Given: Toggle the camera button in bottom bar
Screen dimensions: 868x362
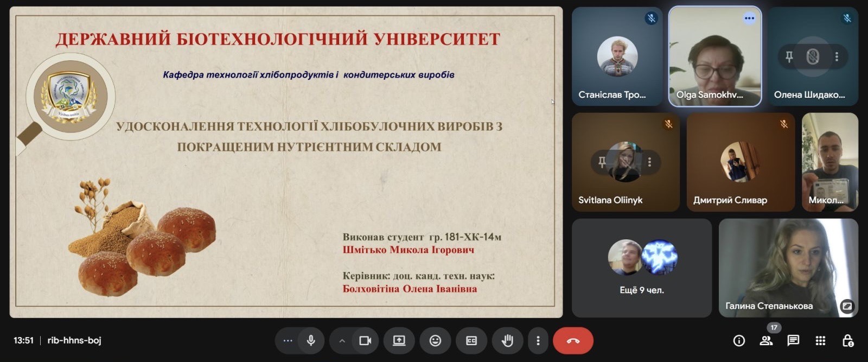Looking at the screenshot, I should click(x=365, y=341).
